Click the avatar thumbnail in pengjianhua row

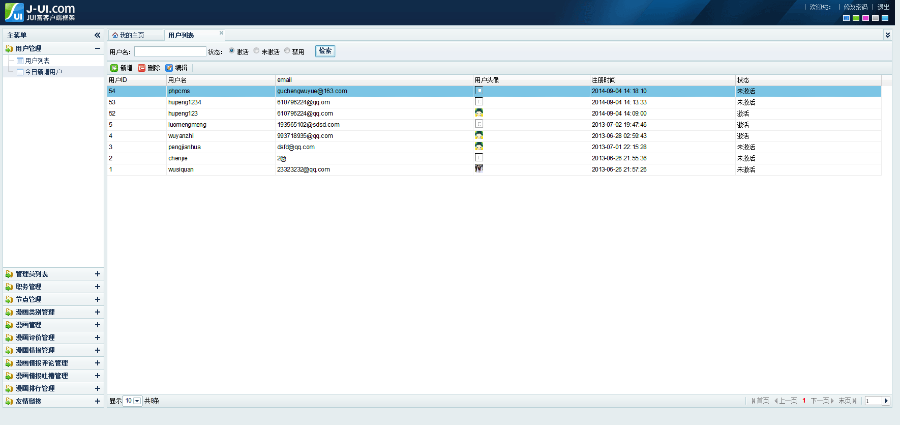tap(479, 146)
